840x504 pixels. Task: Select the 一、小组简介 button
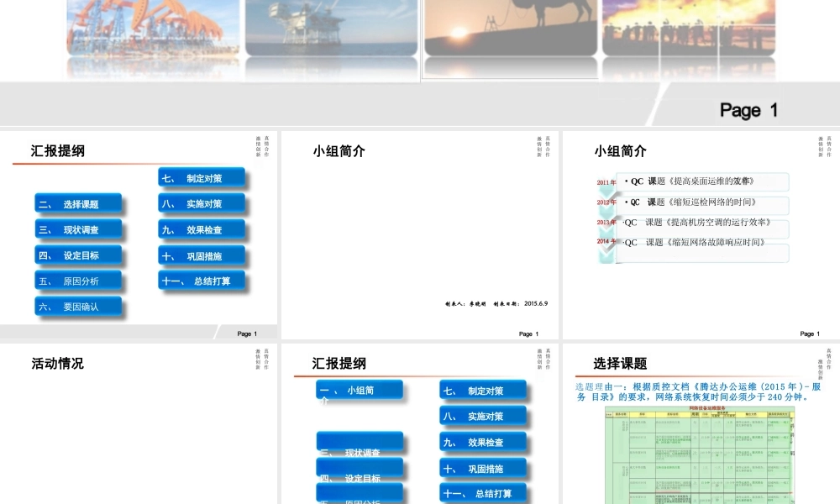(x=360, y=391)
